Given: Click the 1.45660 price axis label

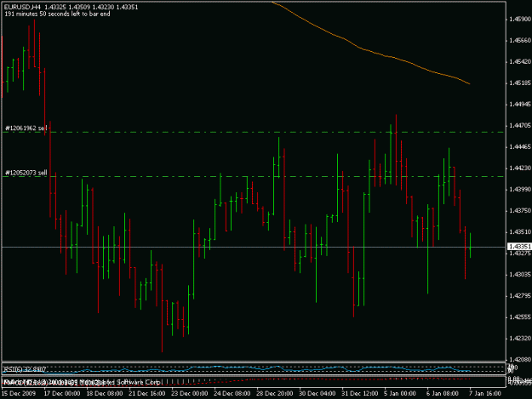Looking at the screenshot, I should [520, 40].
